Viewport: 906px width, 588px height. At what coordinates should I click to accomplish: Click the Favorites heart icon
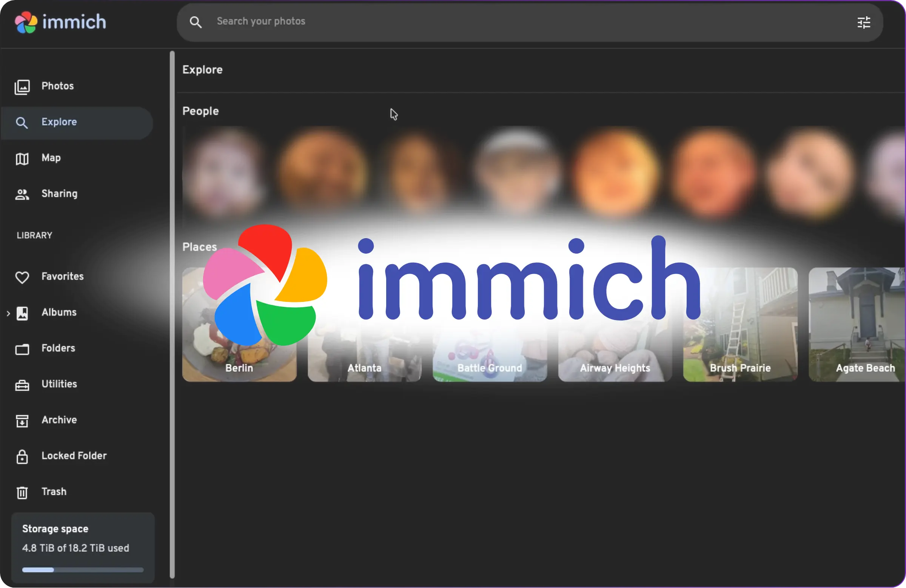coord(22,277)
